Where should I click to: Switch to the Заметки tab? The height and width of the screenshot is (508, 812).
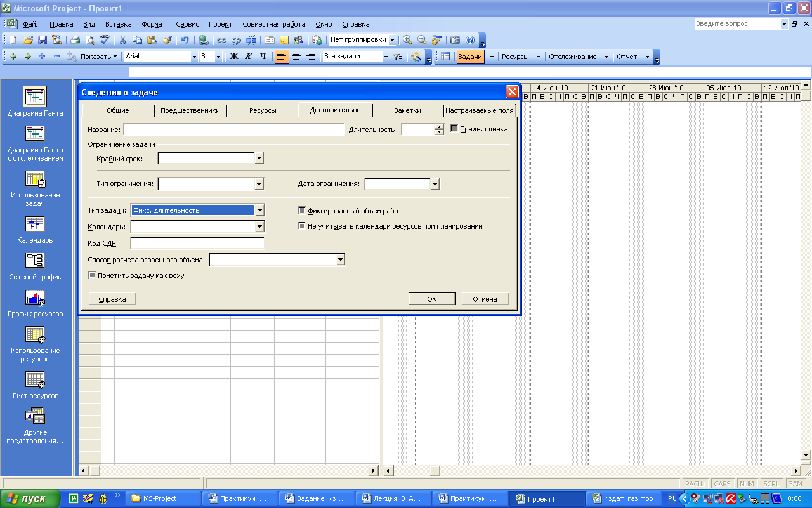[x=407, y=110]
